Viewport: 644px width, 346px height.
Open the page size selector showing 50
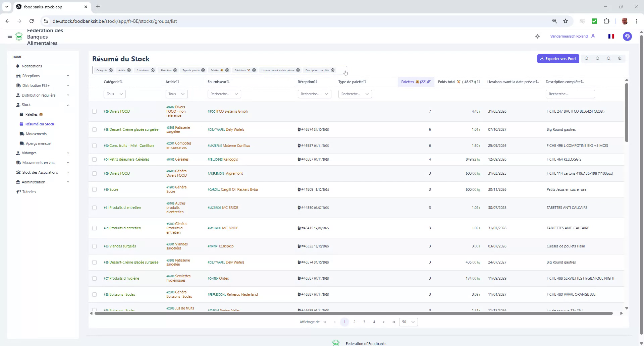click(408, 322)
